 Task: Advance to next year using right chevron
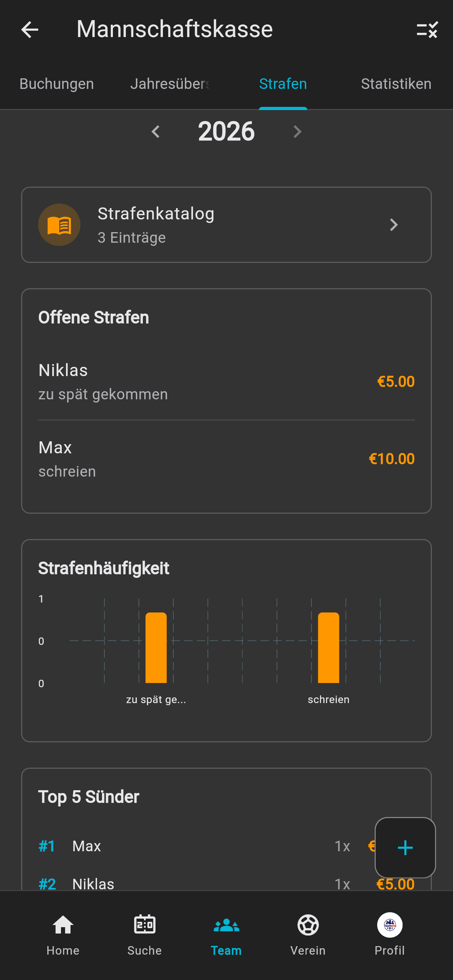tap(297, 132)
